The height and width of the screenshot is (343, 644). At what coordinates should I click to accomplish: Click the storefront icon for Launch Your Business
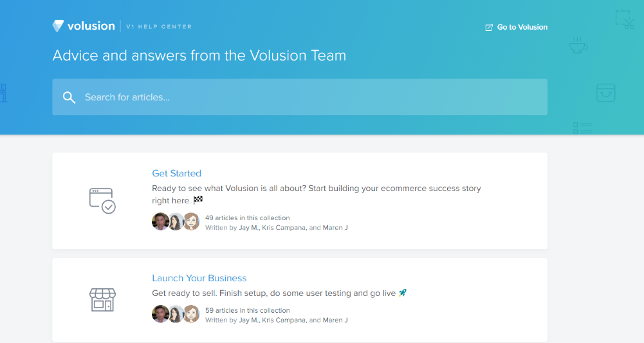[x=103, y=299]
